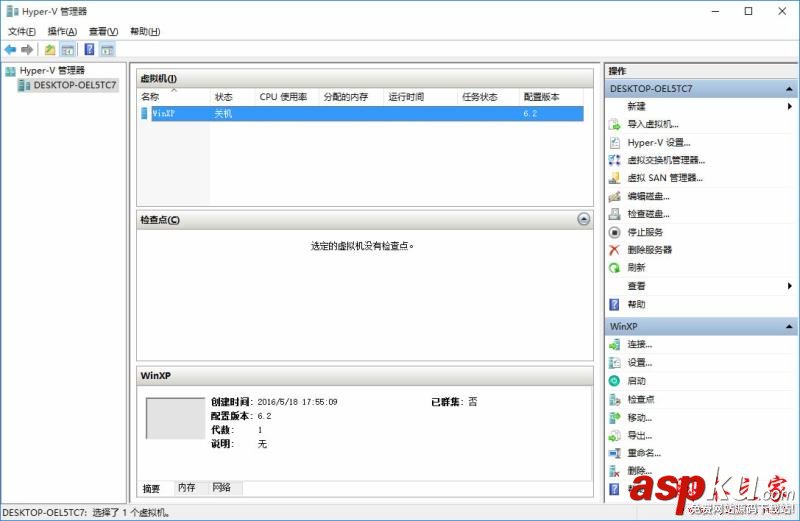Expand the 新建 submenu arrow

click(789, 106)
